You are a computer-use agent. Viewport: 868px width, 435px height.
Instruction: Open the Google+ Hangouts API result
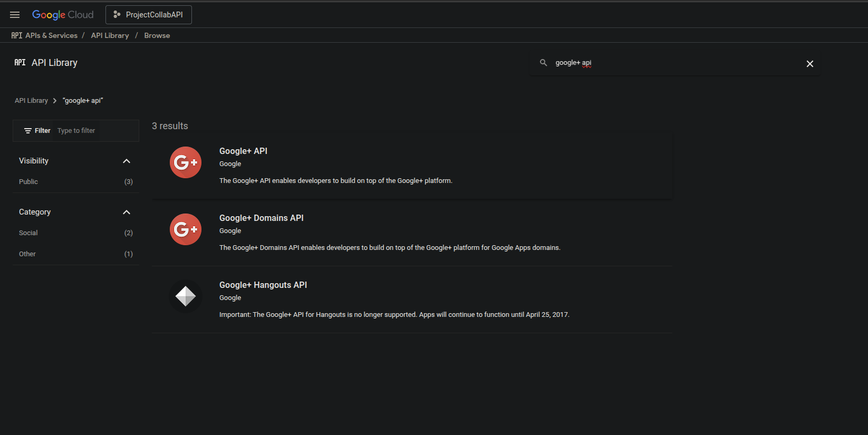click(263, 285)
